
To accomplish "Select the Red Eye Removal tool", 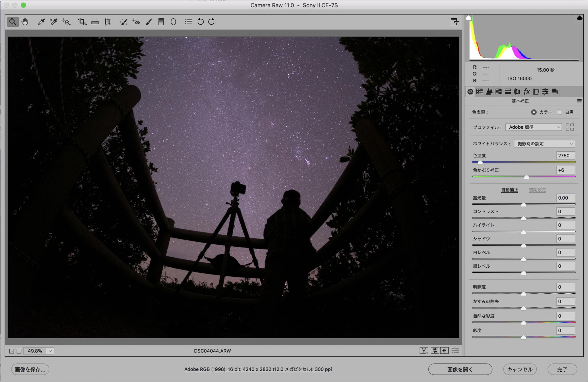I will tap(136, 22).
